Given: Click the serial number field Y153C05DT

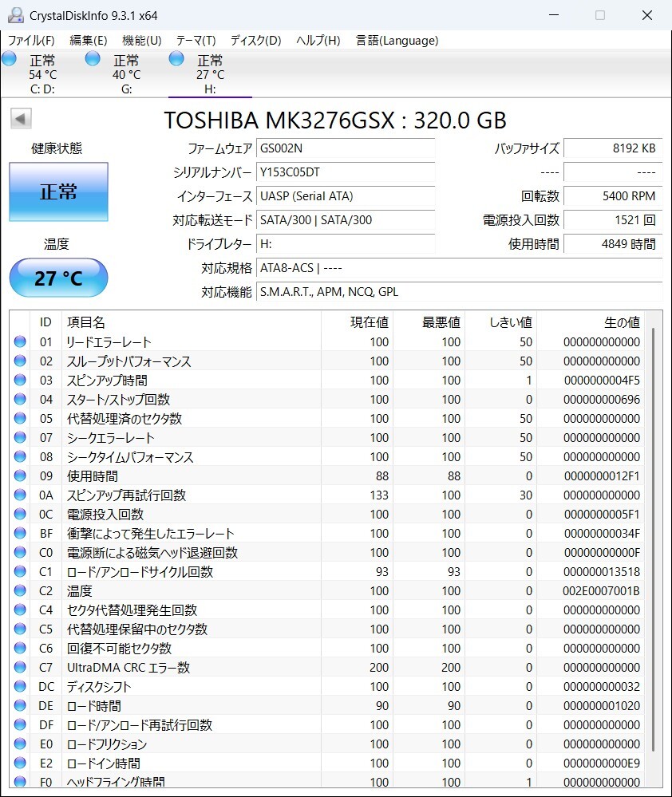Looking at the screenshot, I should (346, 172).
